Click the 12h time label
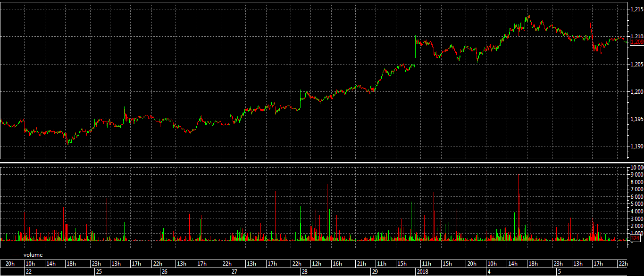 coord(317,263)
